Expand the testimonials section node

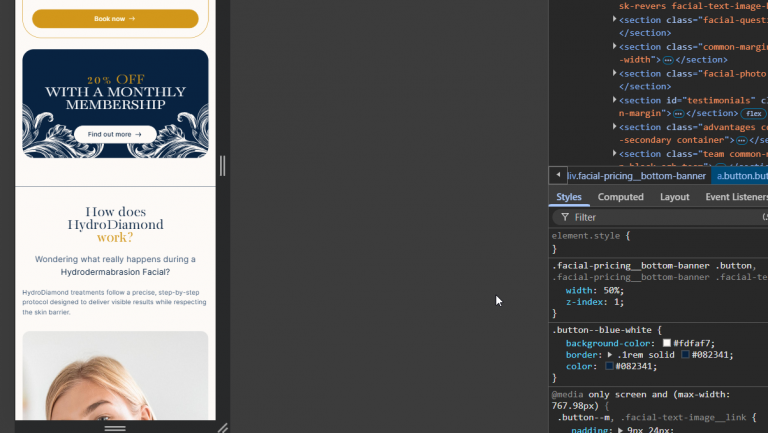pyautogui.click(x=614, y=99)
